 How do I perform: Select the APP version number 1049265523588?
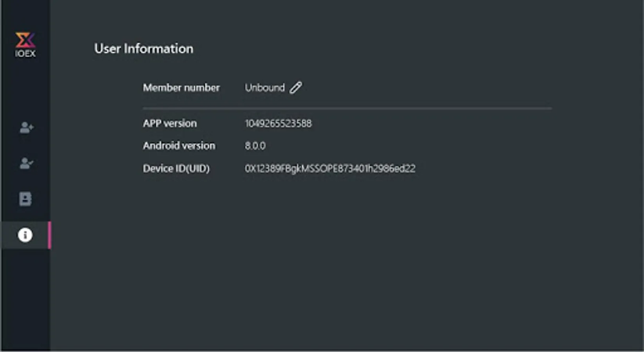tap(278, 124)
